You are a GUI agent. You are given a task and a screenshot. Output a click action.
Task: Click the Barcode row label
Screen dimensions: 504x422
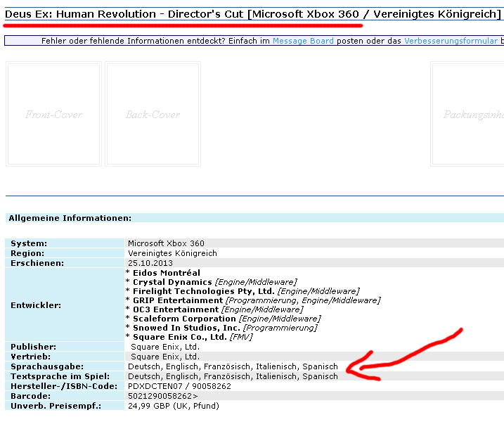coord(30,396)
